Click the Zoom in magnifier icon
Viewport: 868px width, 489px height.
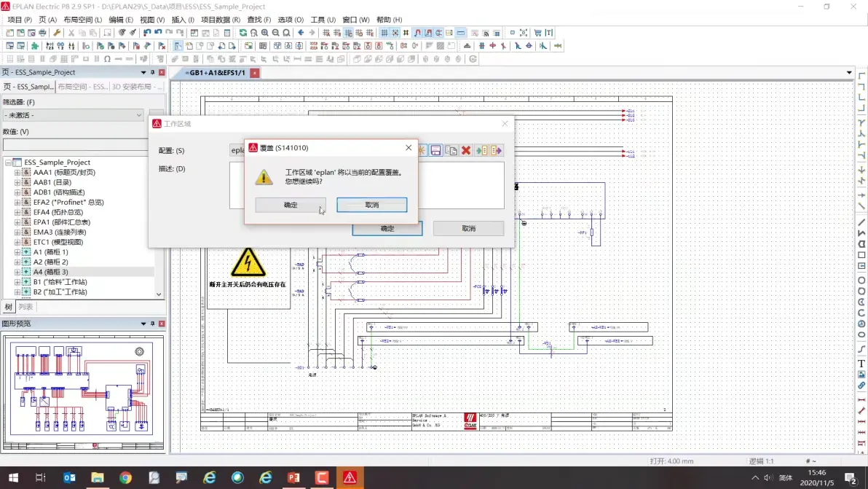click(x=264, y=33)
